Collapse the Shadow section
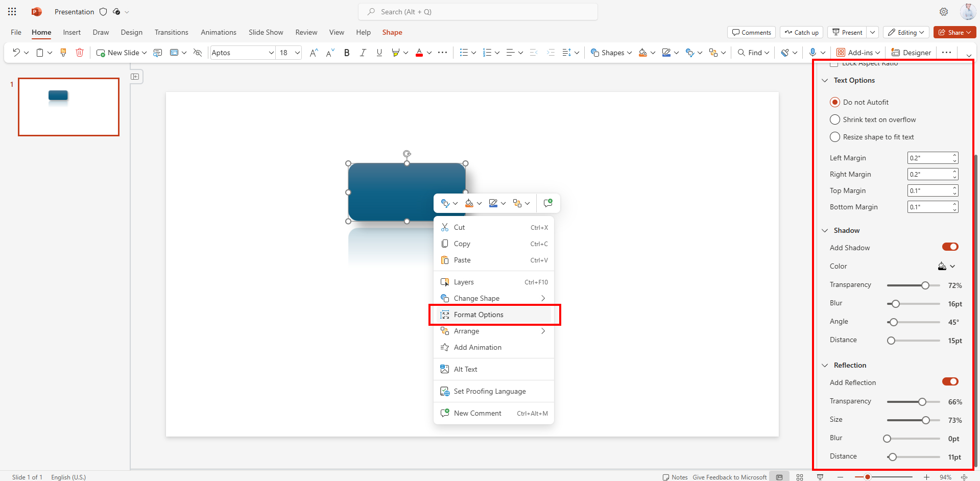The height and width of the screenshot is (481, 980). [825, 230]
